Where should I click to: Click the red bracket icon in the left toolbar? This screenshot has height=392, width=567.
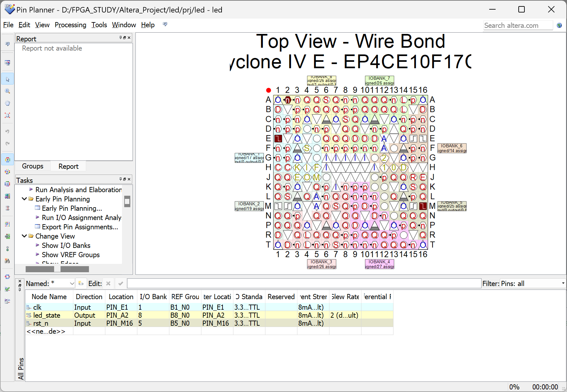coord(7,208)
